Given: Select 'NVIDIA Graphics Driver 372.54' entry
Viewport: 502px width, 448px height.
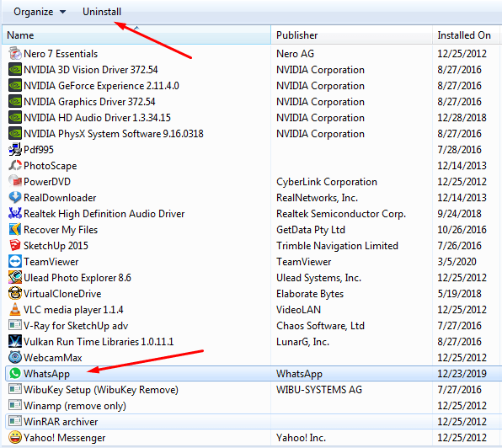Looking at the screenshot, I should 89,102.
